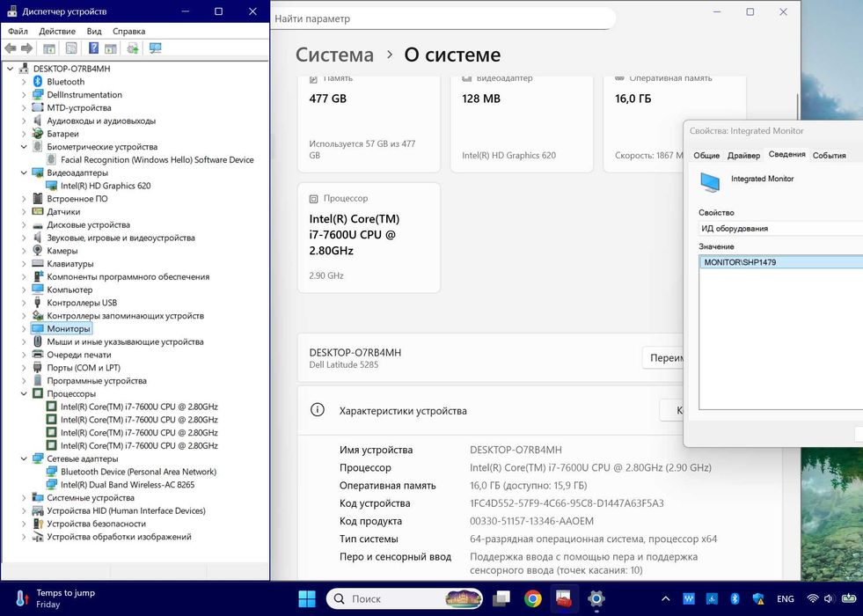Show hidden tray icons with the chevron
This screenshot has height=616, width=863.
pyautogui.click(x=665, y=599)
